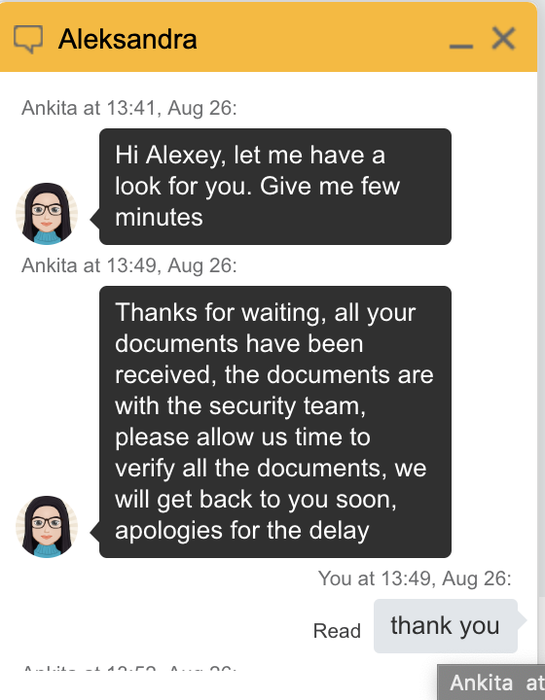This screenshot has width=545, height=700.
Task: Click Ankita's avatar next to first message
Action: click(46, 213)
